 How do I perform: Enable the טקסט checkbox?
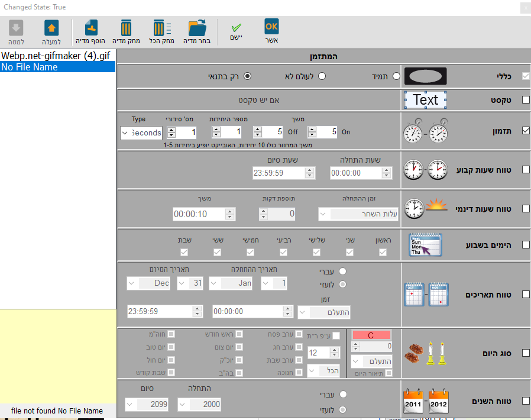[x=526, y=100]
